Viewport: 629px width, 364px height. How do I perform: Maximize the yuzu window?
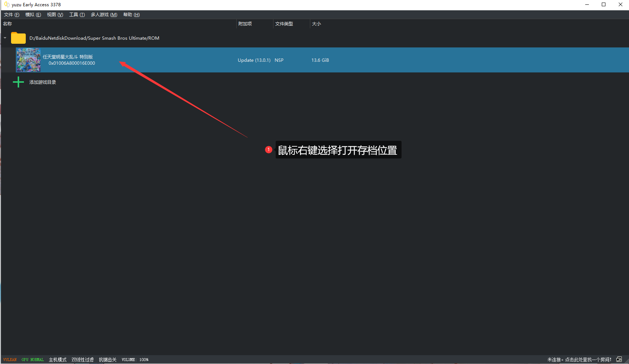click(604, 5)
